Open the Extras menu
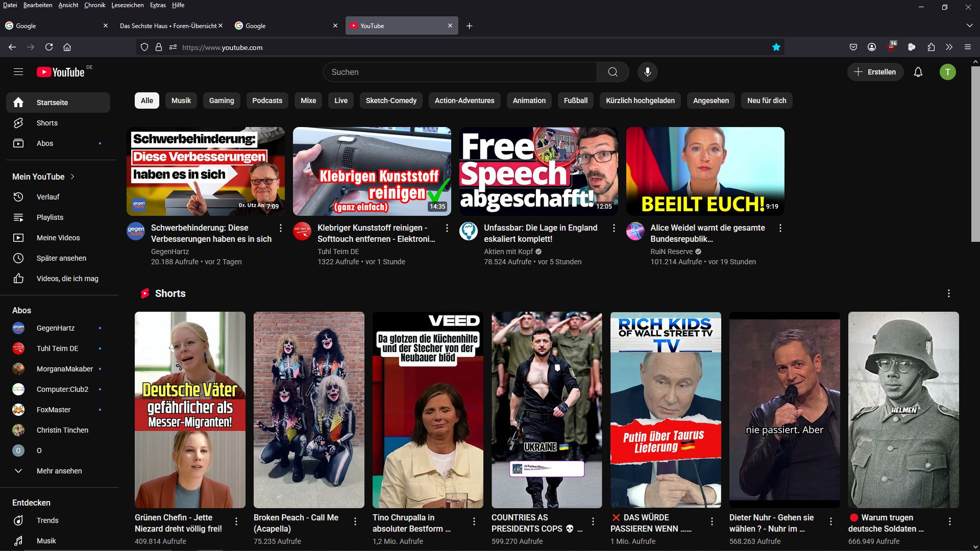980x551 pixels. [158, 5]
